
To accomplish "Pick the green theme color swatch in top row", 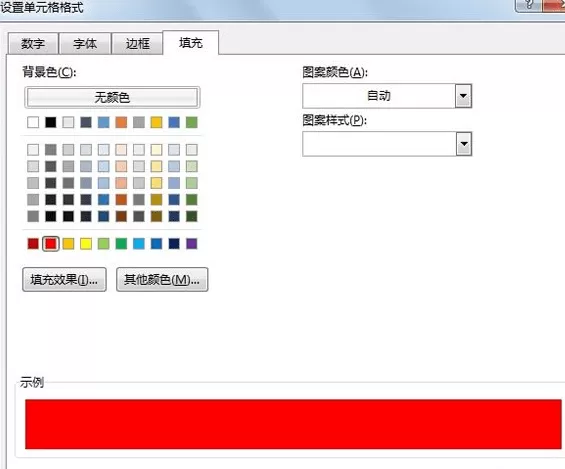I will pyautogui.click(x=192, y=122).
